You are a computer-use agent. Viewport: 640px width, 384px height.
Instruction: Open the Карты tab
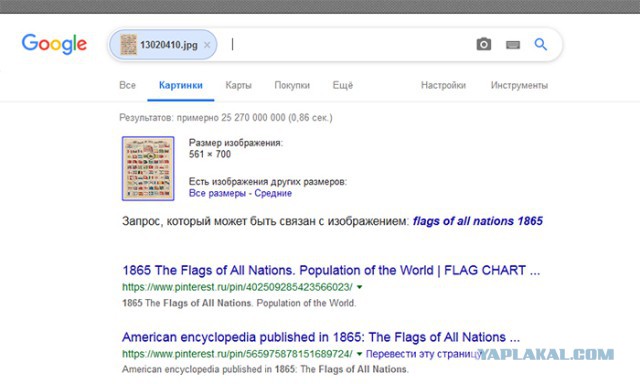coord(238,85)
